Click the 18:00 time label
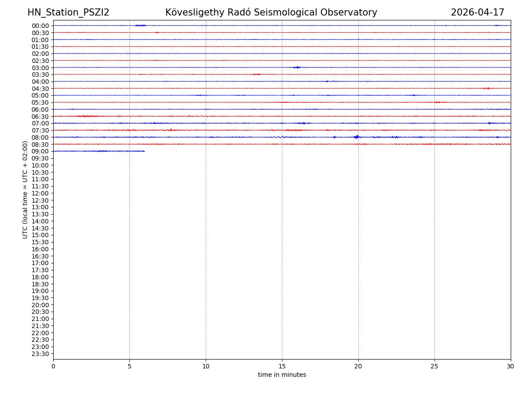This screenshot has height=399, width=532. coord(40,277)
